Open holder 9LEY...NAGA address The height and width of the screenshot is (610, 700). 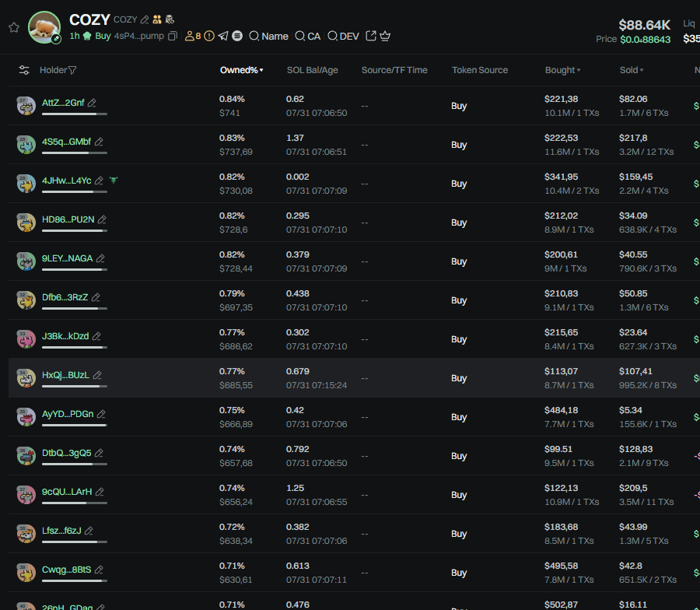click(68, 258)
